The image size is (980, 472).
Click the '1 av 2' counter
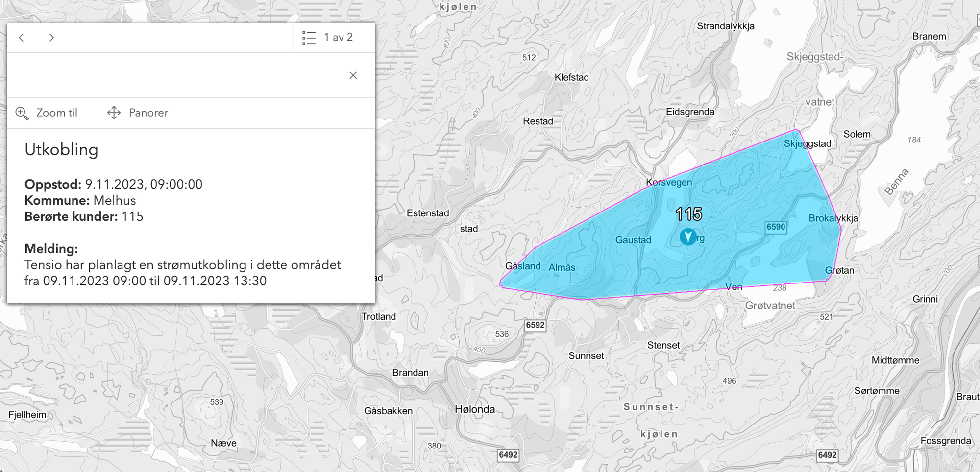click(338, 38)
